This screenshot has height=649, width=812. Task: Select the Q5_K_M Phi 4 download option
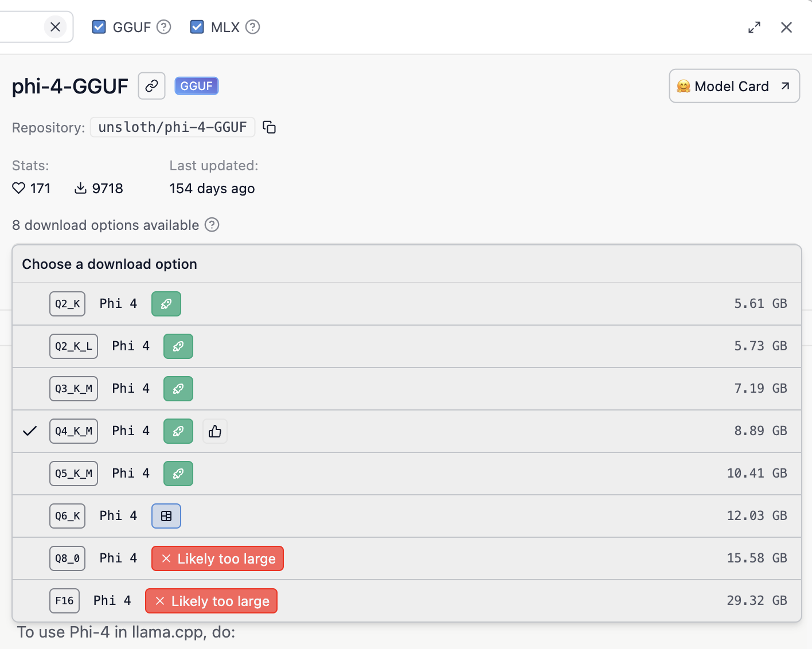click(407, 474)
